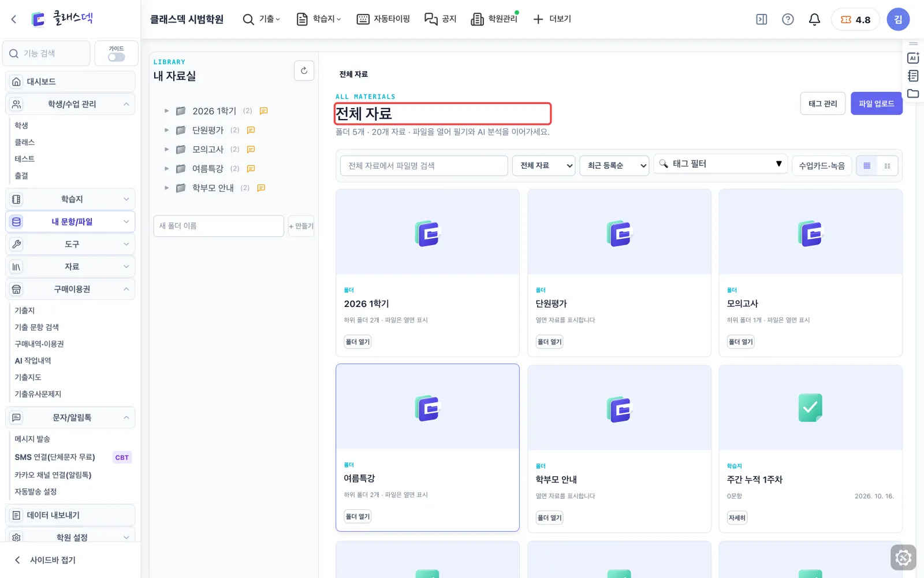924x578 pixels.
Task: Expand the 자료 sidebar section
Action: click(70, 266)
